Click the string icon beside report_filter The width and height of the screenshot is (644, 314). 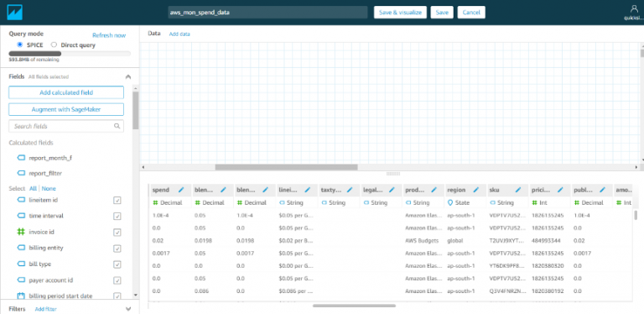[x=21, y=174]
